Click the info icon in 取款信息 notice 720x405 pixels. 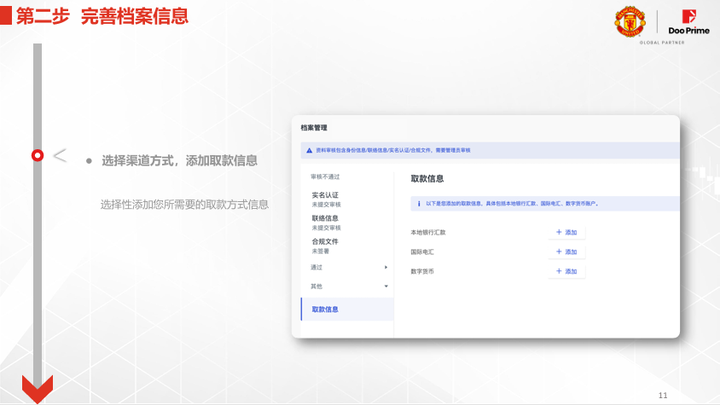pos(418,203)
